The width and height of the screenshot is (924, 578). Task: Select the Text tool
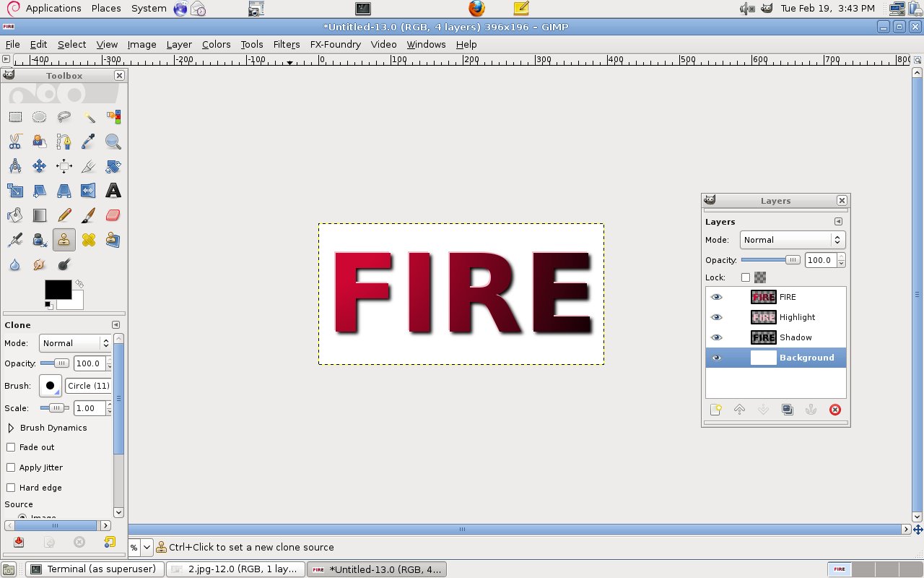pos(113,190)
